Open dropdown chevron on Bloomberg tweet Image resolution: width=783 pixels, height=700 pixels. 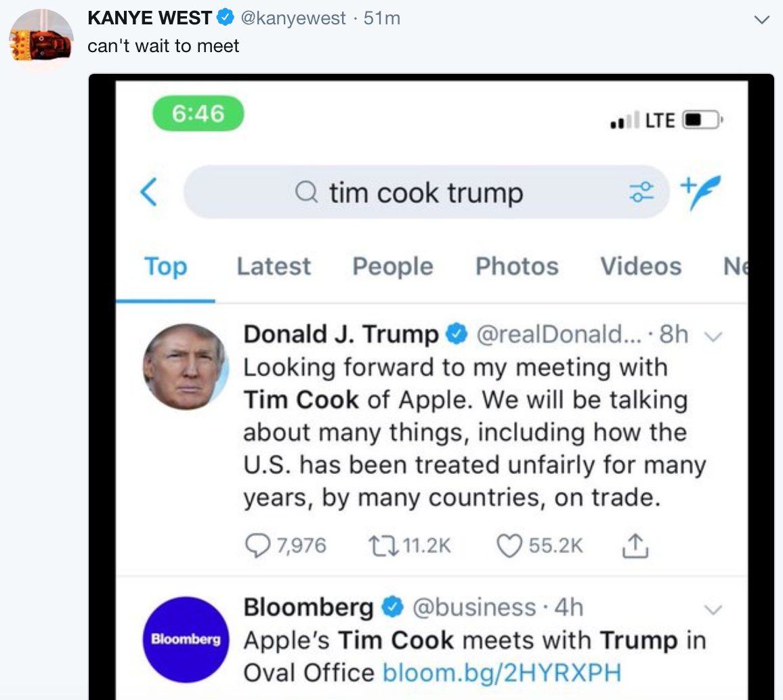pos(713,609)
